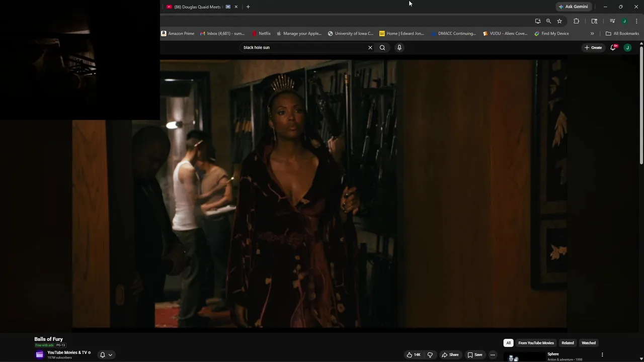Screen dimensions: 644x362
Task: Open the Chrome profile avatar J
Action: [x=624, y=21]
